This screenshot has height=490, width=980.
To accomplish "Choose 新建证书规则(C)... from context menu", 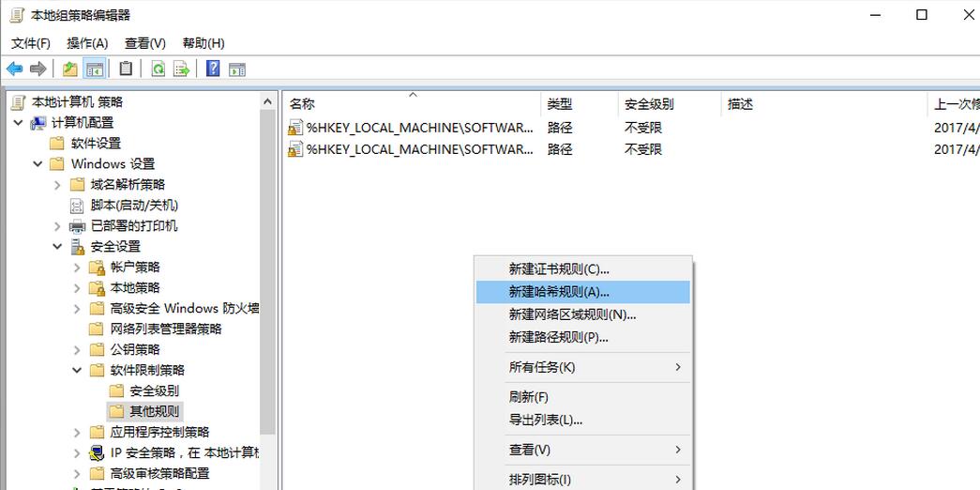I will tap(583, 269).
